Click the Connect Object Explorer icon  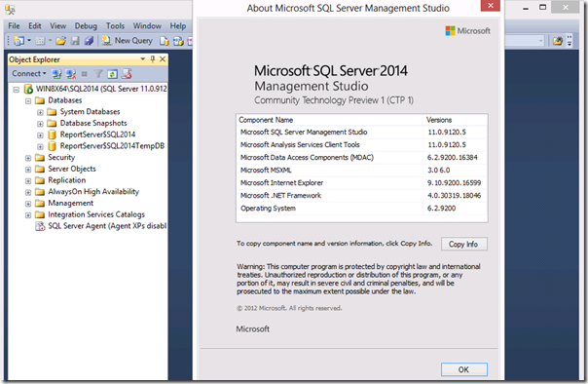pyautogui.click(x=56, y=74)
